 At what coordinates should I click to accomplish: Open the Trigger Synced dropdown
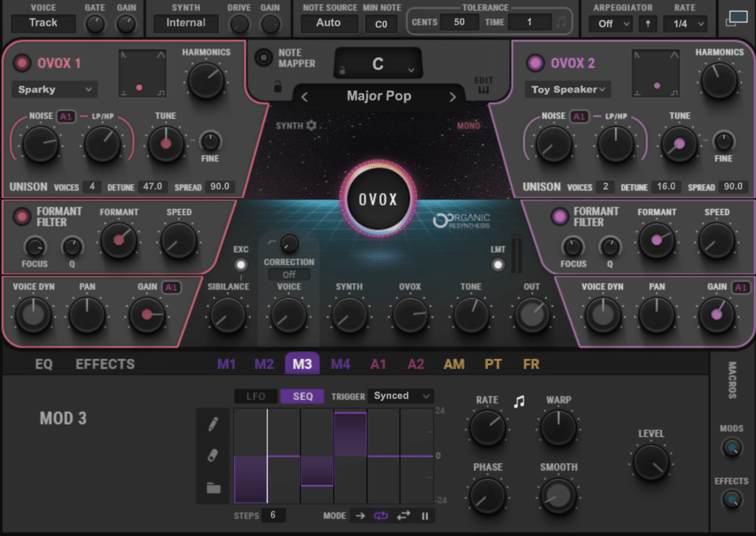coord(400,396)
